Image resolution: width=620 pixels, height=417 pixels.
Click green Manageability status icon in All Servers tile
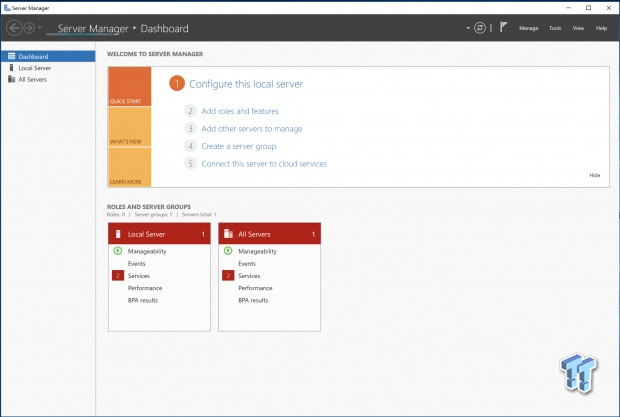tap(228, 251)
